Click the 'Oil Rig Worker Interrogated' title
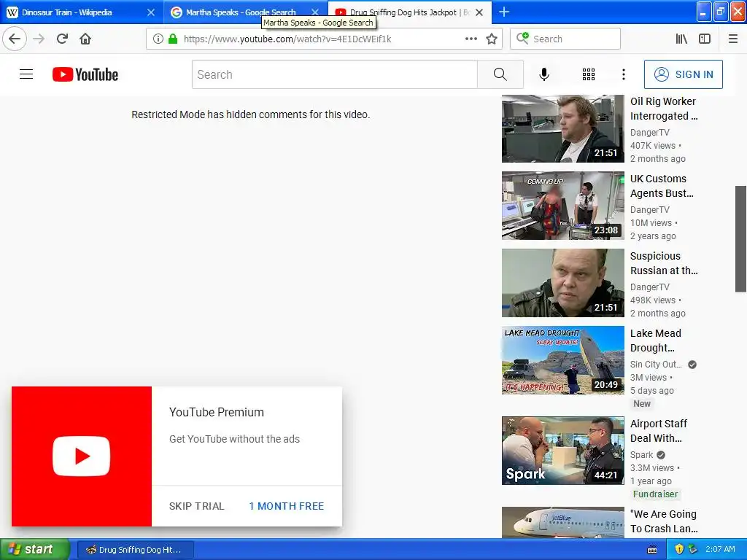Image resolution: width=747 pixels, height=560 pixels. point(664,109)
